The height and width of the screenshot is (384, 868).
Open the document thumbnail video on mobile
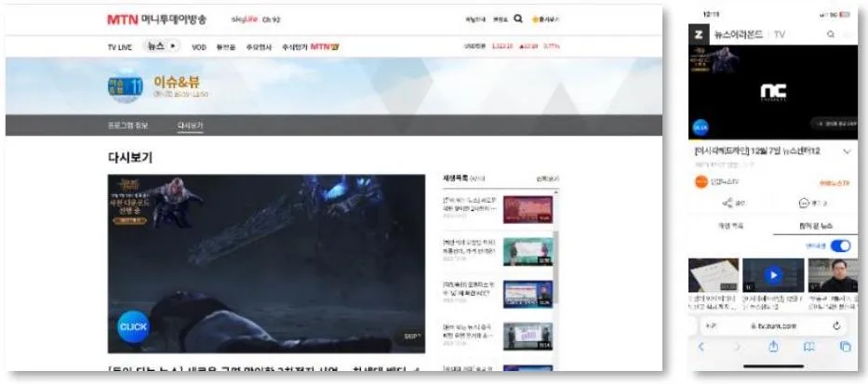(714, 275)
